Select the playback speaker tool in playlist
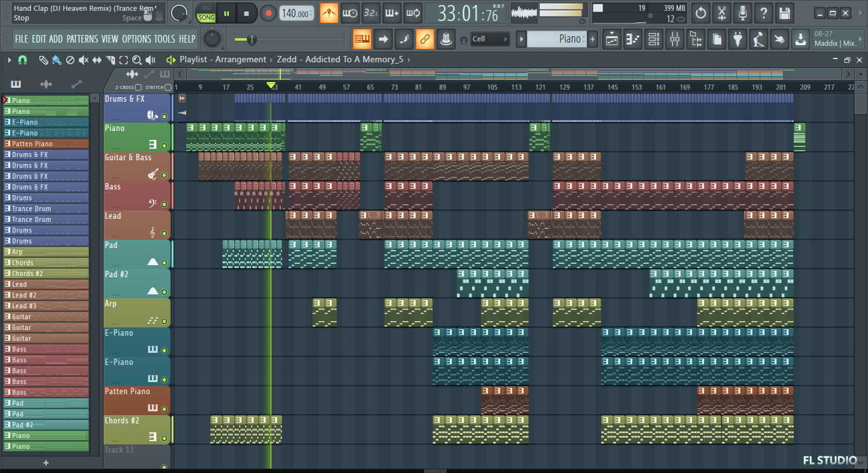The width and height of the screenshot is (868, 473). click(x=150, y=60)
